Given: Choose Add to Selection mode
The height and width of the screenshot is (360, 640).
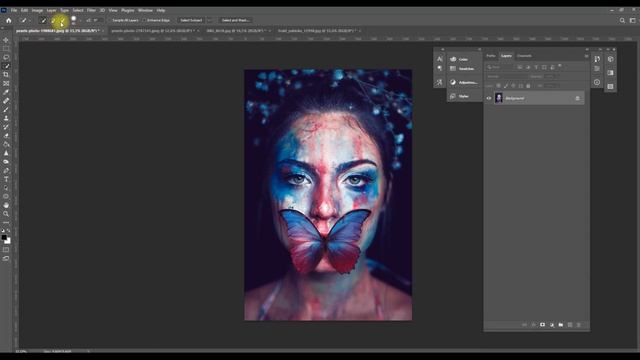Looking at the screenshot, I should (x=53, y=20).
